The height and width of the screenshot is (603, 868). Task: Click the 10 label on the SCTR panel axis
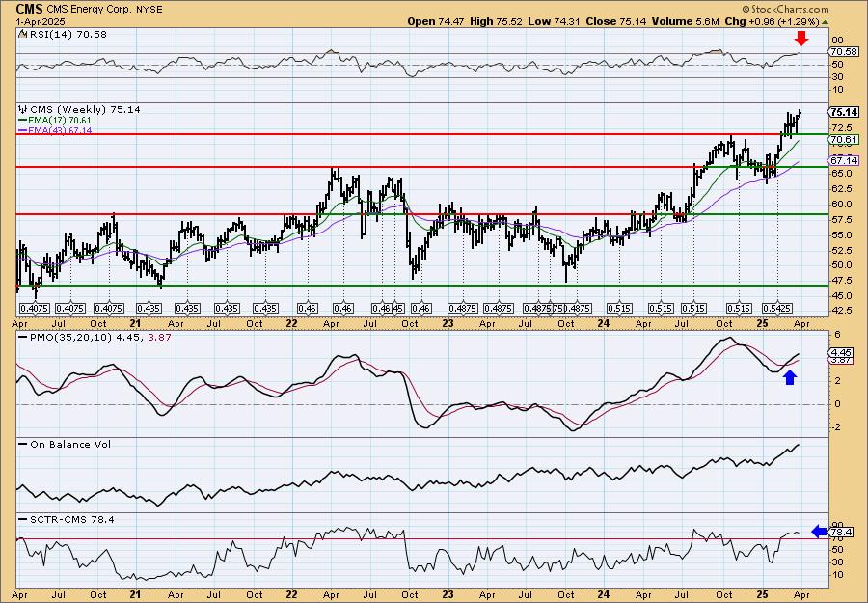pos(838,575)
